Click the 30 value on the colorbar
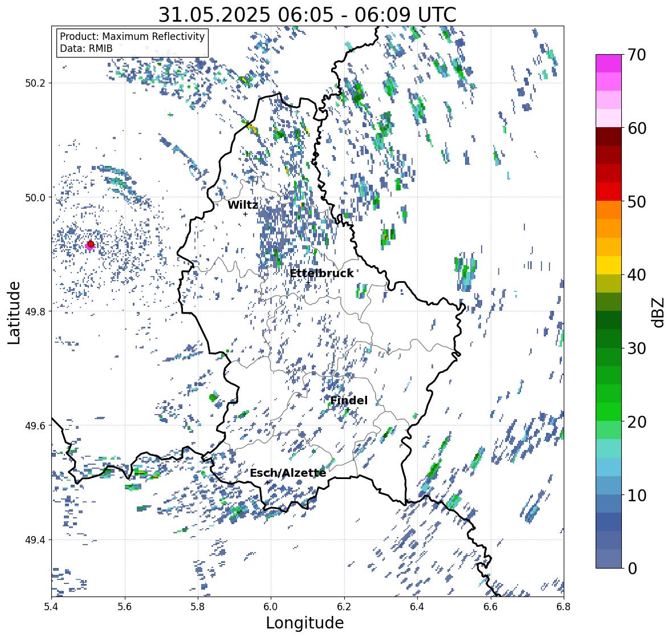 [637, 348]
